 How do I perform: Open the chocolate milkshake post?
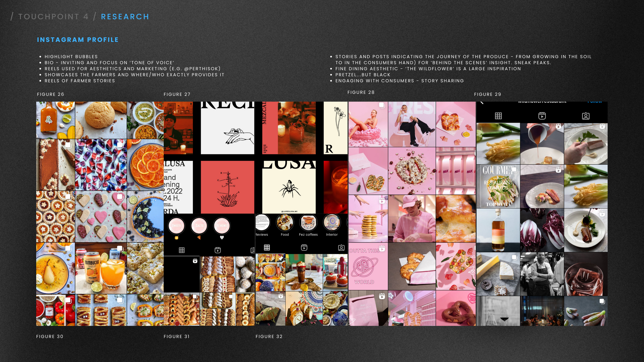click(304, 272)
